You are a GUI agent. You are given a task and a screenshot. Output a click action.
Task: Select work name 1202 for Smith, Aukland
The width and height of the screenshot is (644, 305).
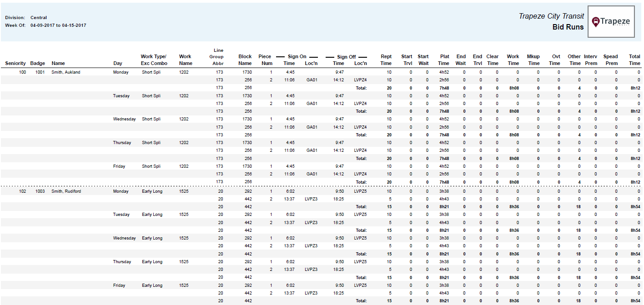185,72
